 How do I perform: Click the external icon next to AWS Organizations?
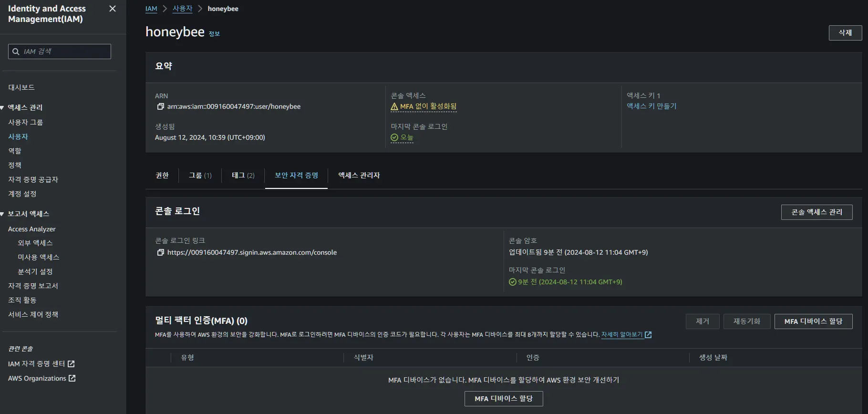pos(72,378)
